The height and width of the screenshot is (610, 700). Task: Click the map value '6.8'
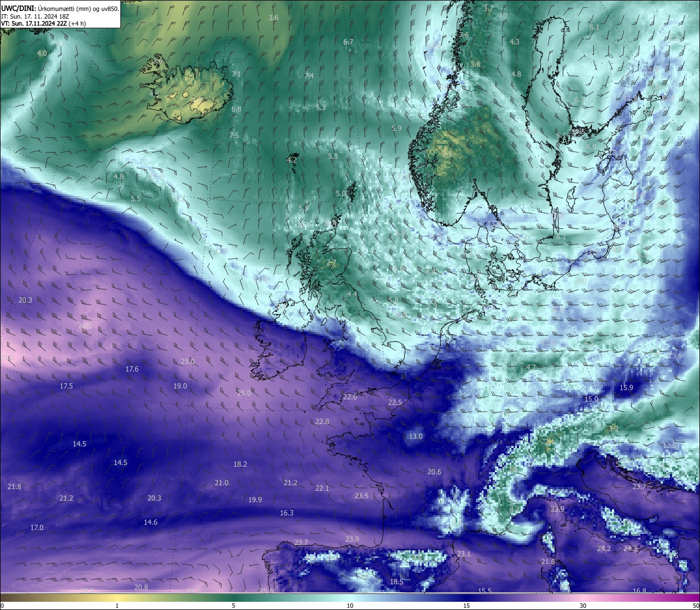[x=236, y=109]
